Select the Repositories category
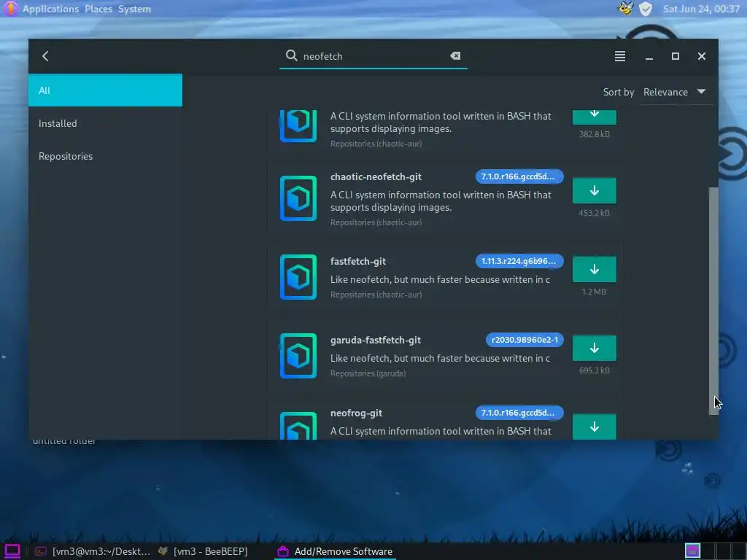The height and width of the screenshot is (560, 747). click(105, 156)
